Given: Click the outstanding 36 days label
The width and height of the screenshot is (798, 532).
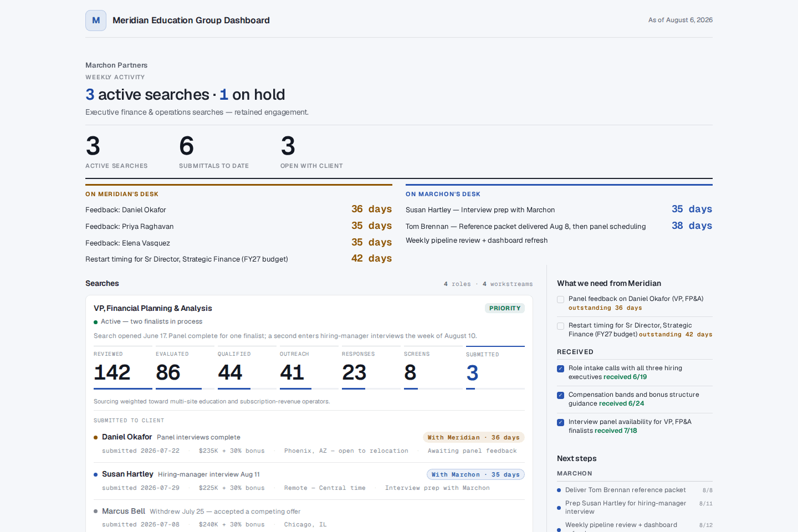Looking at the screenshot, I should click(605, 308).
